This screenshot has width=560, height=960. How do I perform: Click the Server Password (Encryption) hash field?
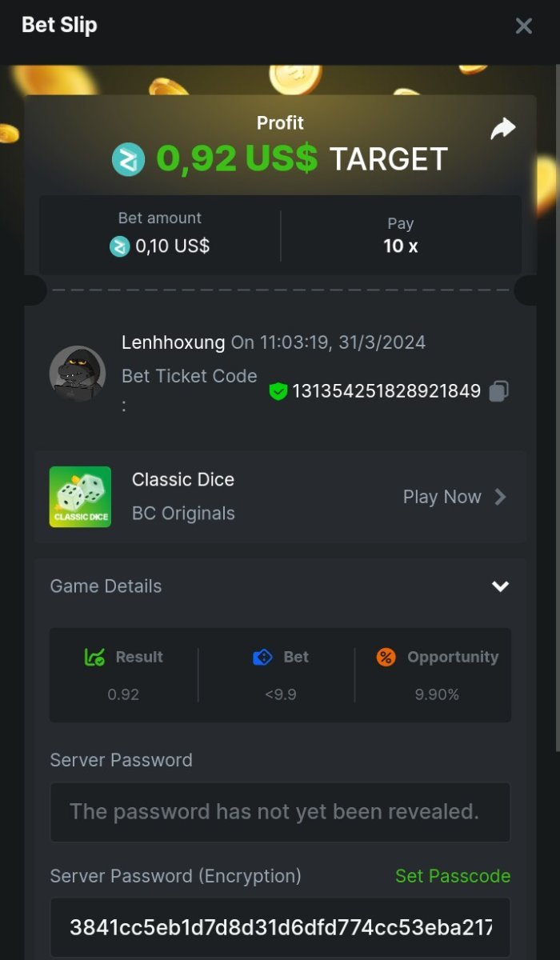click(x=280, y=927)
